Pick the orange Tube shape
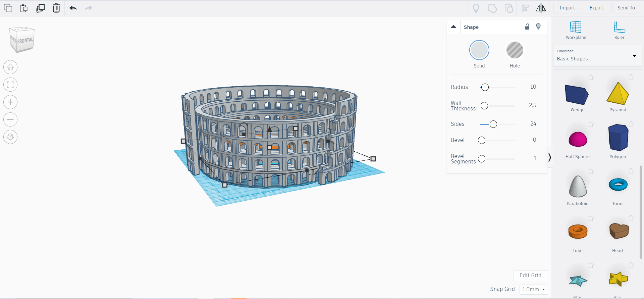This screenshot has width=644, height=299. tap(578, 231)
